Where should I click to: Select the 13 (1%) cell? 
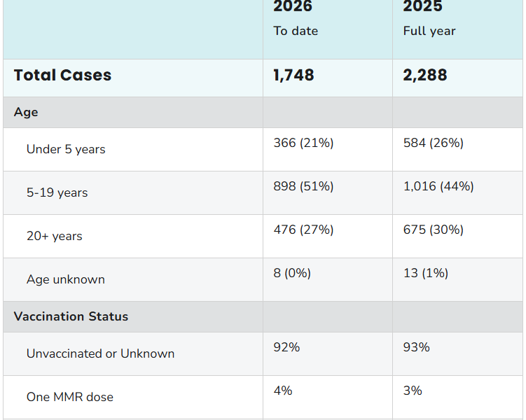point(425,273)
